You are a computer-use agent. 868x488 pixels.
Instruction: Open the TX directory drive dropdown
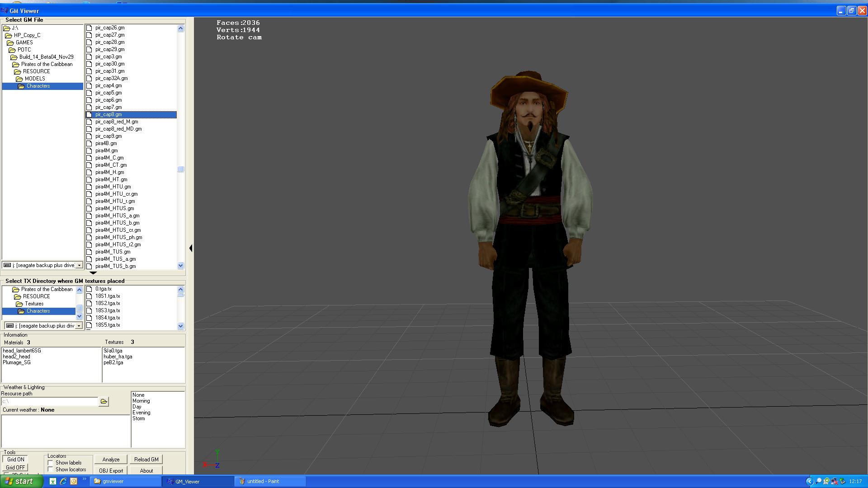[79, 326]
